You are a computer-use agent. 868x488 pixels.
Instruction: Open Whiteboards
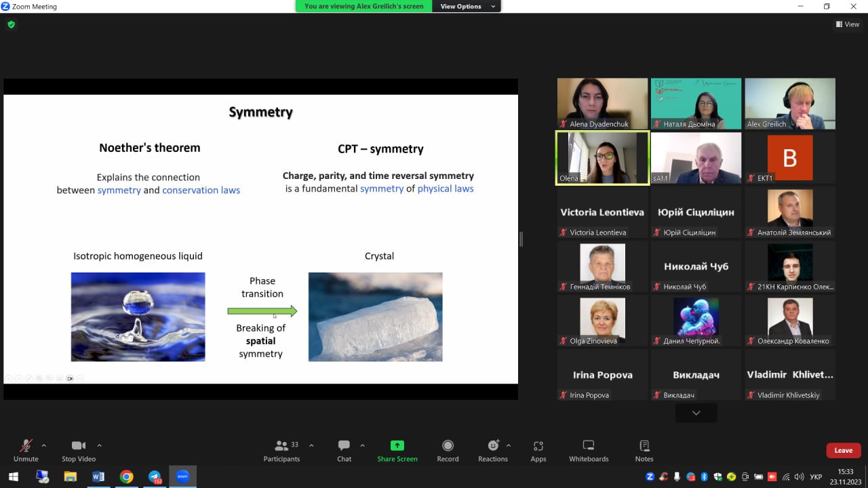[589, 450]
